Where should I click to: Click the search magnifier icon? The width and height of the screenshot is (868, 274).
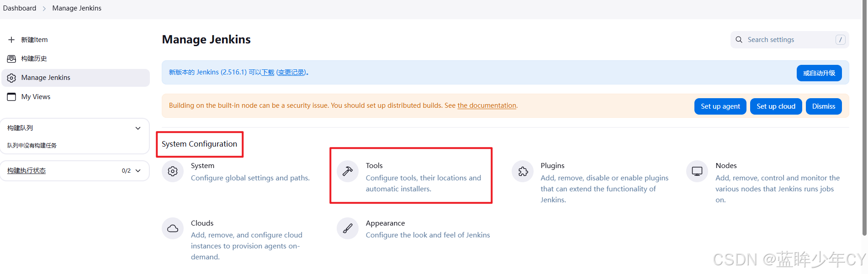point(739,40)
